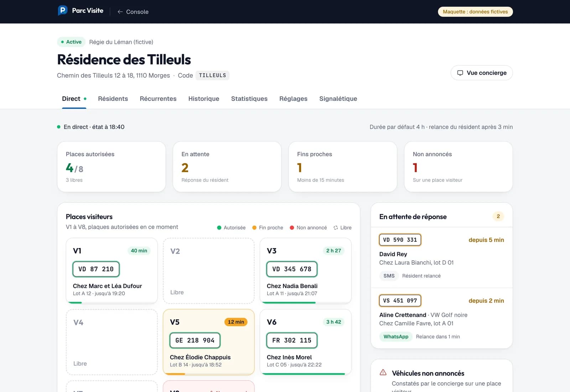Click the V6 time progress bar
The height and width of the screenshot is (392, 570).
click(x=306, y=374)
